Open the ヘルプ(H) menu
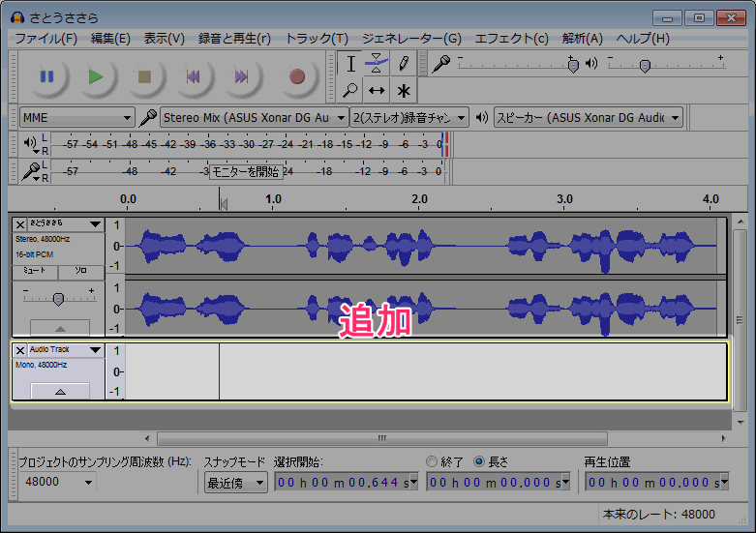Viewport: 756px width, 533px height. click(643, 39)
